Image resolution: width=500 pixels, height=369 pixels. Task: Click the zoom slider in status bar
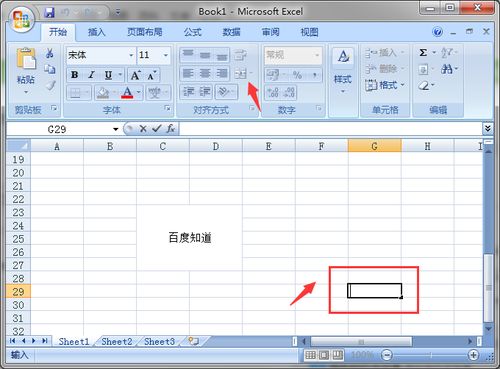[430, 355]
